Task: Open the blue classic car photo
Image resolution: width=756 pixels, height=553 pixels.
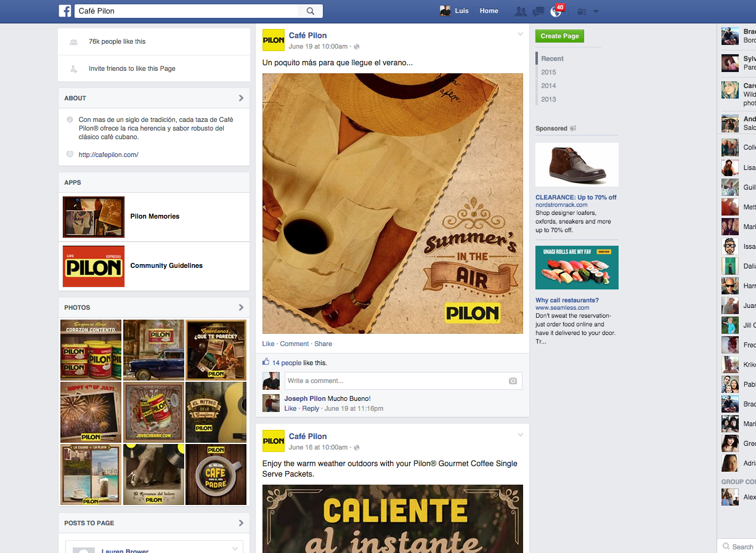Action: (x=154, y=350)
